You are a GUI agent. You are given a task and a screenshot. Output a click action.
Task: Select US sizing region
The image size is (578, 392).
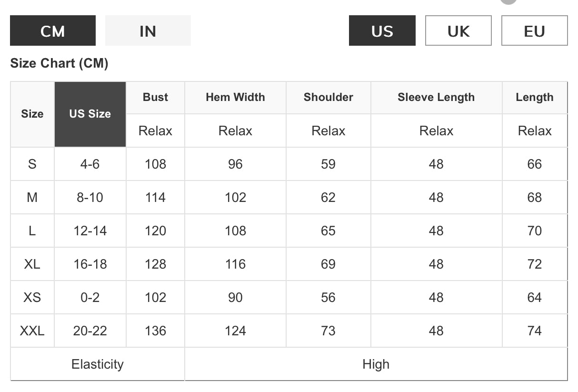click(382, 30)
